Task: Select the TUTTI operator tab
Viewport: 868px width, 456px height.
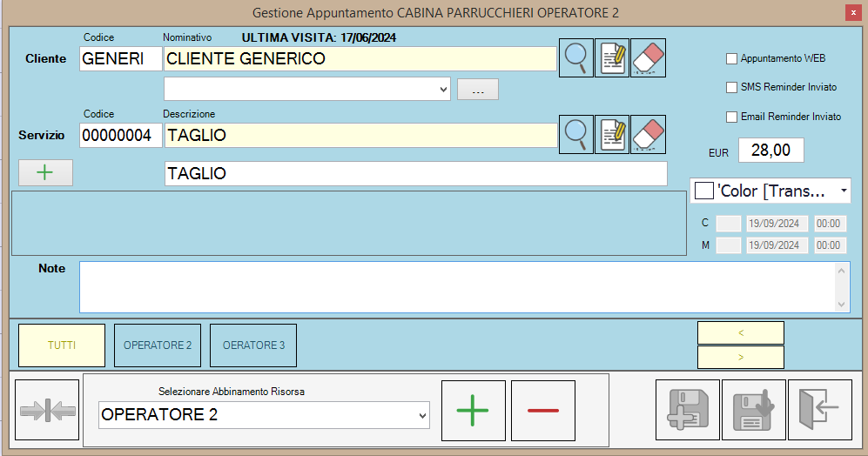Action: [62, 345]
